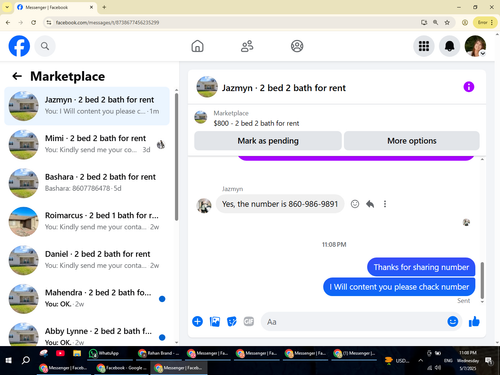Switch to Facebook - Google taskbar window
Screen dimensions: 500x375
(122, 368)
